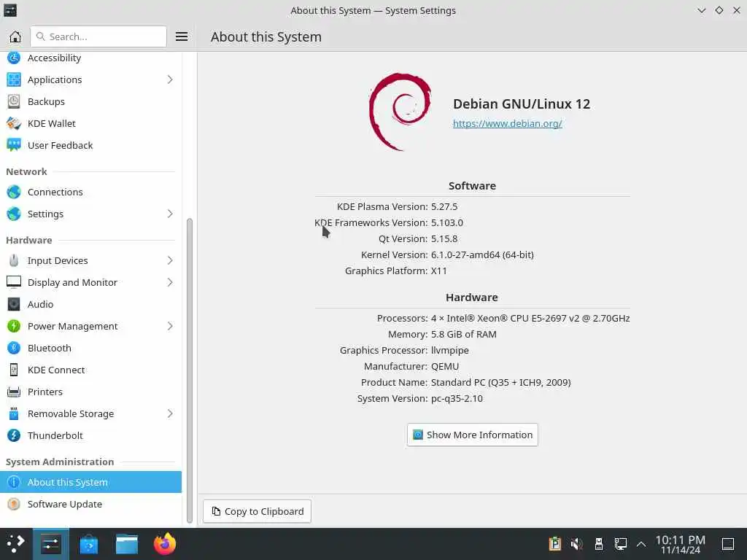Click the Connections globe icon
Image resolution: width=747 pixels, height=560 pixels.
(x=14, y=192)
